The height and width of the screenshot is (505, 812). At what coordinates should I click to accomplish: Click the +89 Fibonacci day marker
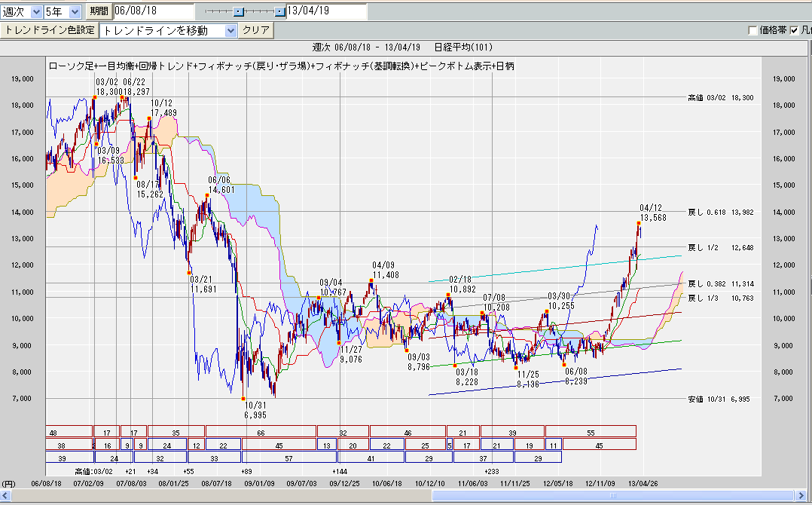point(246,471)
